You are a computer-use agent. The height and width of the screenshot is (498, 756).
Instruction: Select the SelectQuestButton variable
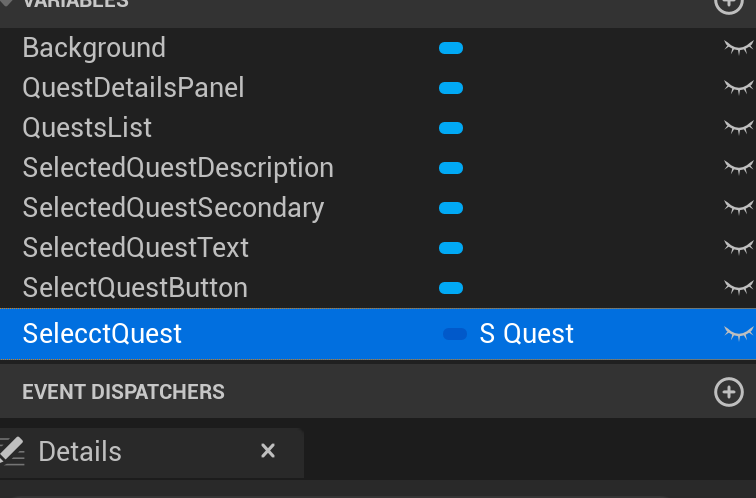click(x=135, y=288)
